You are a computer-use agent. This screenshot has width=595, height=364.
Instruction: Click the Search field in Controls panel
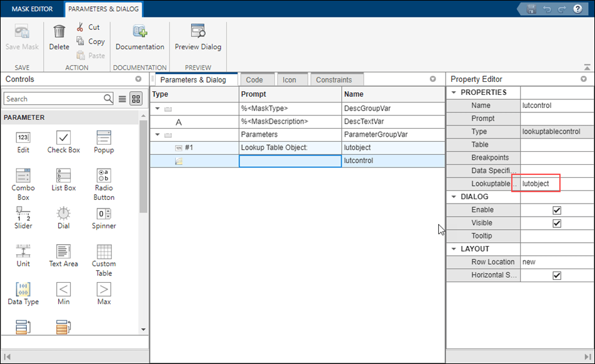(x=53, y=99)
